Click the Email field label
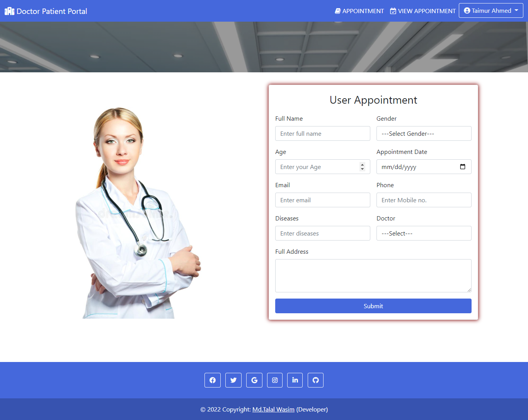The height and width of the screenshot is (420, 528). [283, 185]
